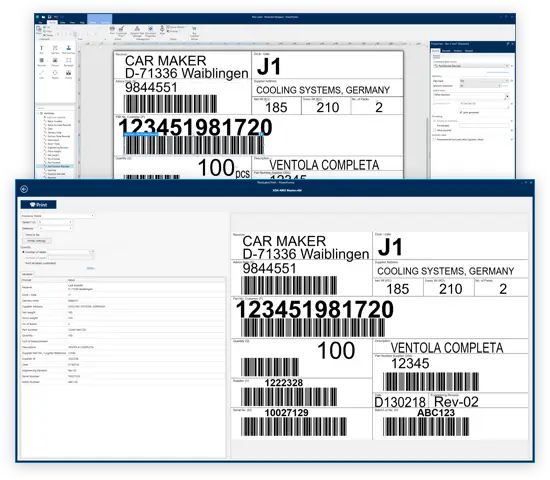Select the Text object tool
Image resolution: width=550 pixels, height=480 pixels.
tap(41, 49)
